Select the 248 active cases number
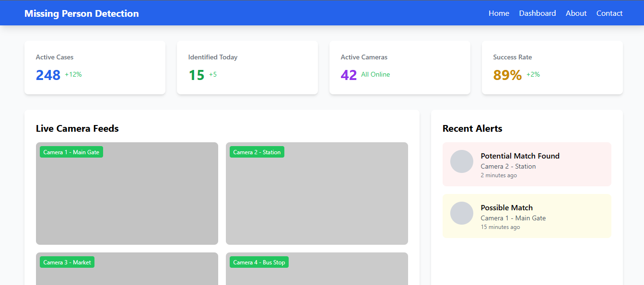This screenshot has height=285, width=644. (x=48, y=75)
